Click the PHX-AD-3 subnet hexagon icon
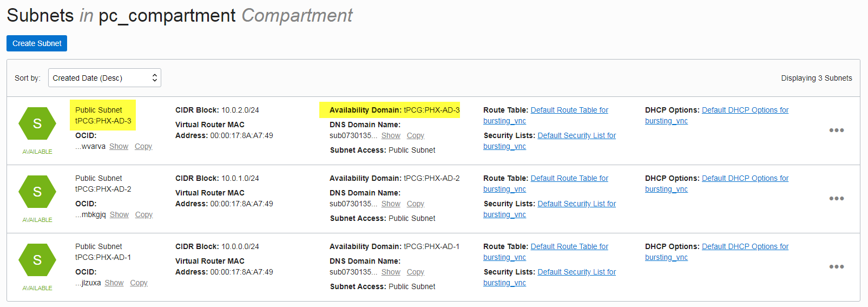 [37, 123]
